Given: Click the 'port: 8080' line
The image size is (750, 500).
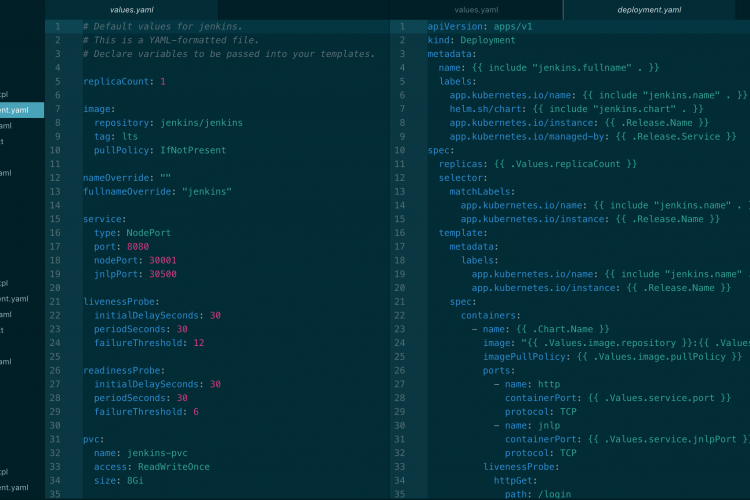Looking at the screenshot, I should (x=121, y=247).
